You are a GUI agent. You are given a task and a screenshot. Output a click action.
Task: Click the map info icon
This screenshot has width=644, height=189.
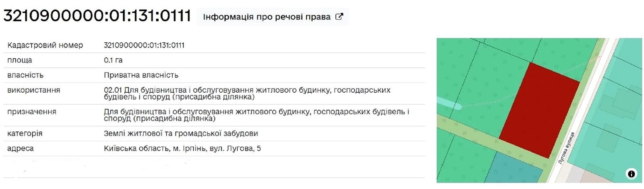(x=631, y=174)
